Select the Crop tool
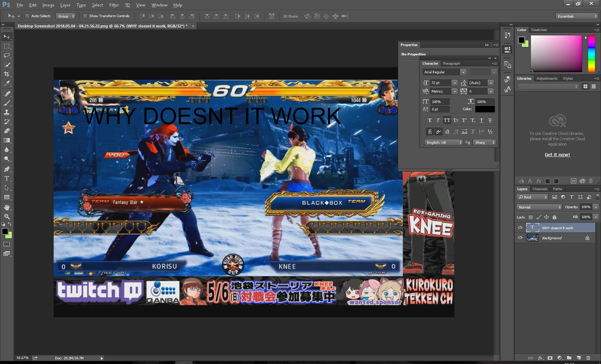This screenshot has height=364, width=601. (7, 74)
